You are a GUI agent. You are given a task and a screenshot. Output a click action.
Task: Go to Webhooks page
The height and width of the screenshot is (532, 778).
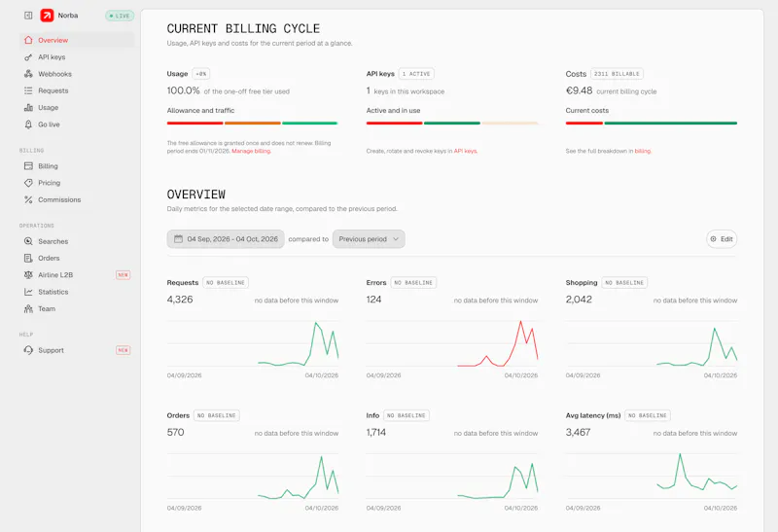[x=77, y=74]
